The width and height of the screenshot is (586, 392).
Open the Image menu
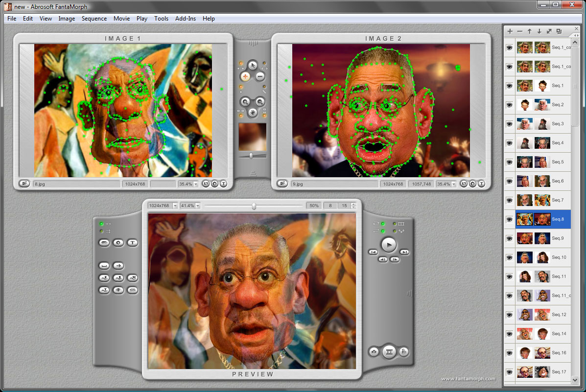(67, 18)
